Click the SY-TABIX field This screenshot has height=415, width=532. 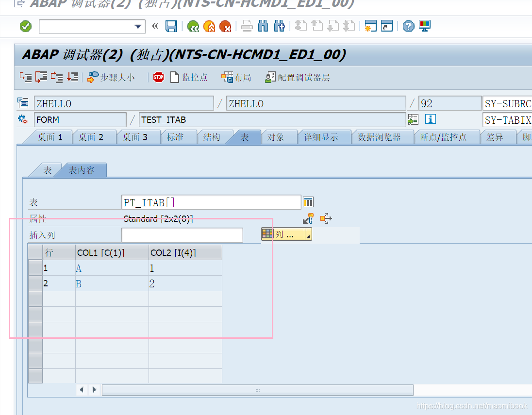pyautogui.click(x=507, y=120)
